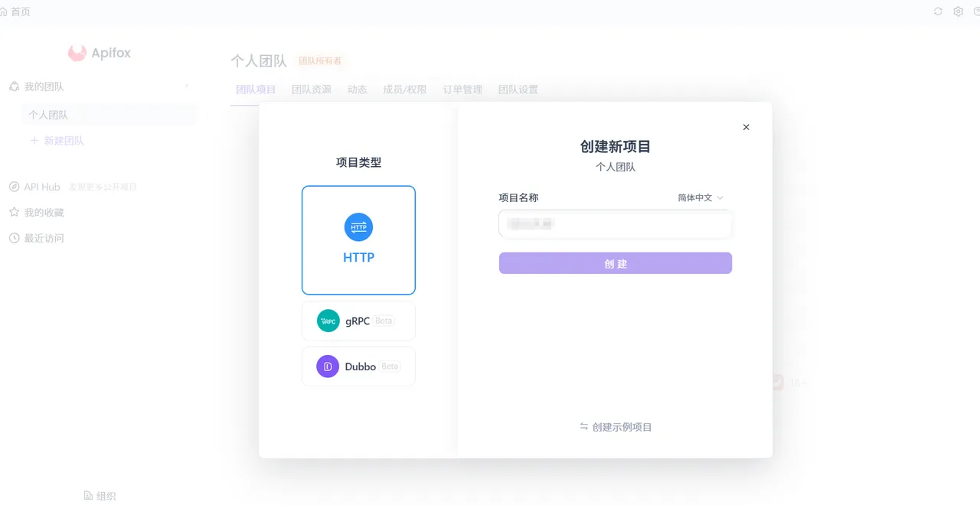Switch to the 订单管理 tab

(x=462, y=90)
